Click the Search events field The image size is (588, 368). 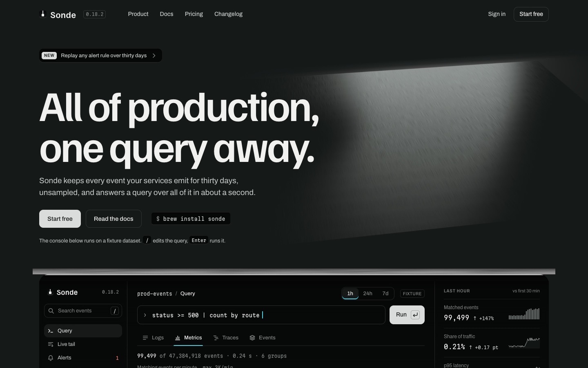[83, 311]
